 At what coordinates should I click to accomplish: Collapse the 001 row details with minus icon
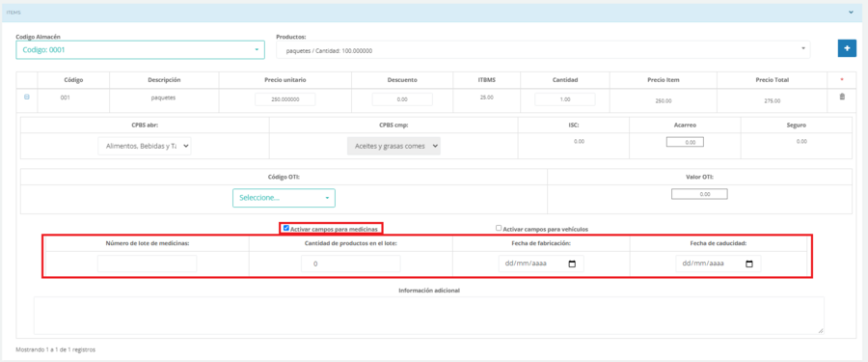[27, 97]
